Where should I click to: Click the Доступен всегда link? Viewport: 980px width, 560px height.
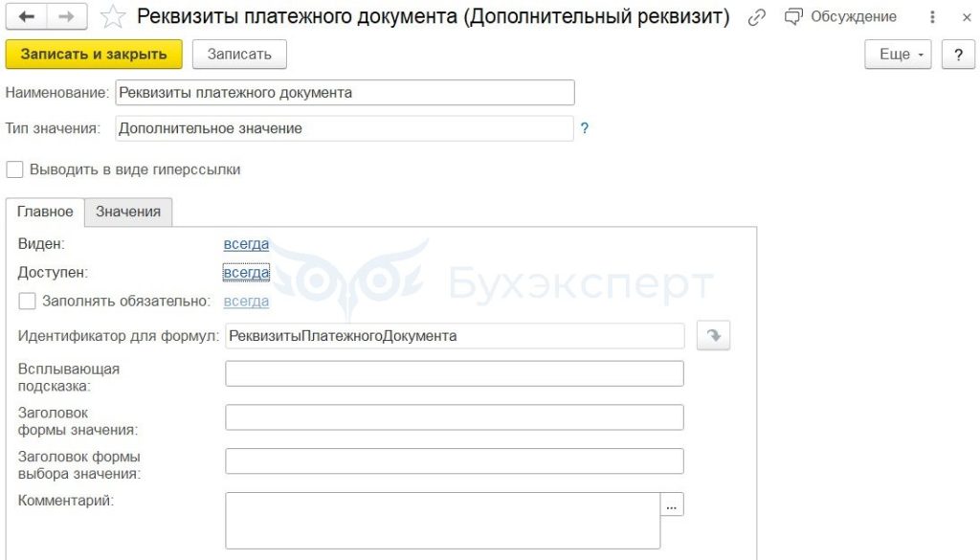click(x=246, y=273)
